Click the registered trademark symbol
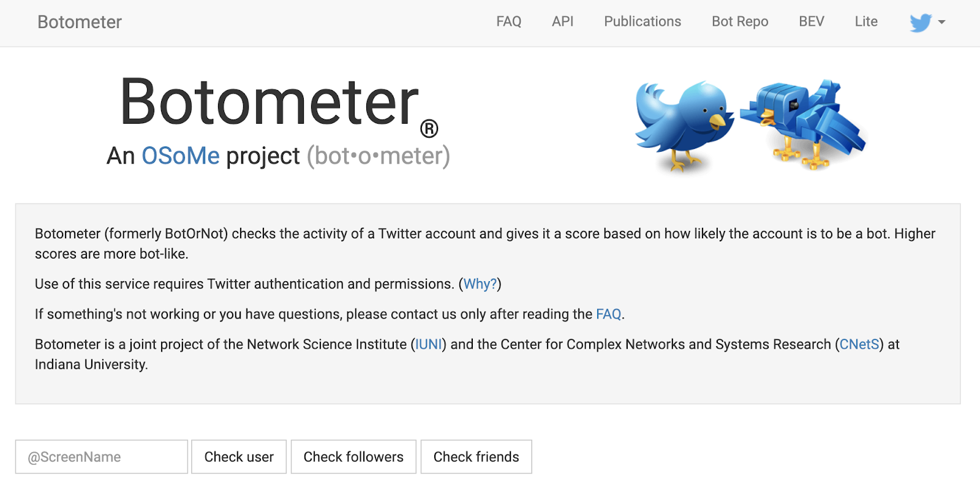The height and width of the screenshot is (503, 980). click(429, 129)
